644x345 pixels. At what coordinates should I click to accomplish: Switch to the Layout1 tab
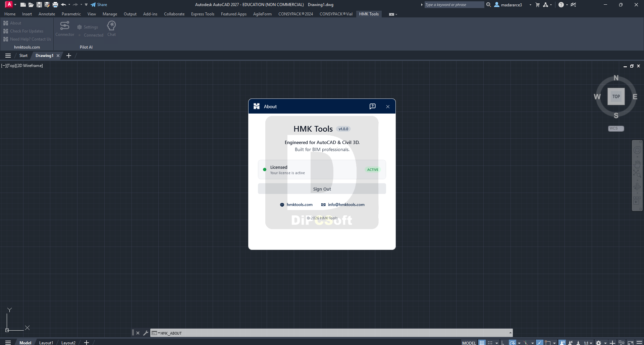tap(46, 343)
